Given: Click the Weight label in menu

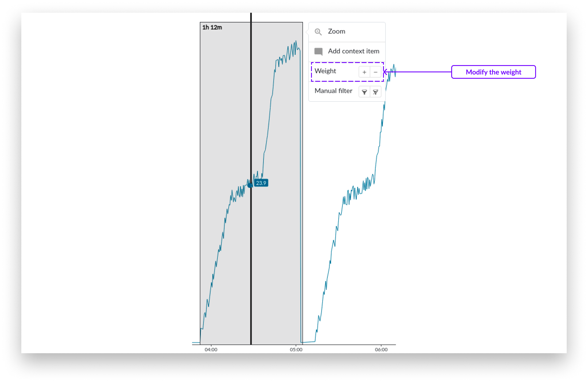Looking at the screenshot, I should (325, 71).
